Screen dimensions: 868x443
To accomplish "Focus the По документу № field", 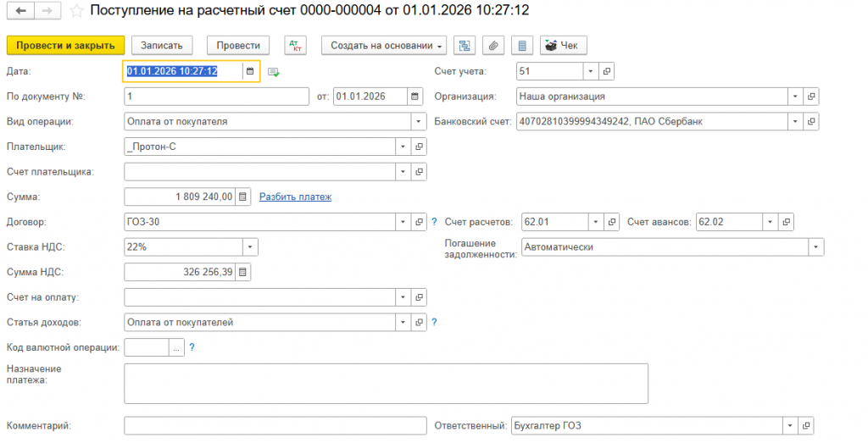I will [216, 97].
